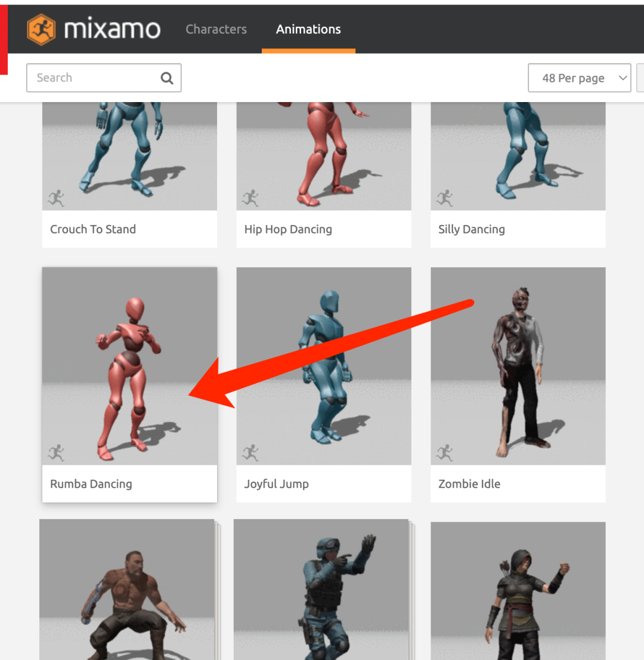Screen dimensions: 644x660
Task: Switch to the Characters tab
Action: point(216,29)
